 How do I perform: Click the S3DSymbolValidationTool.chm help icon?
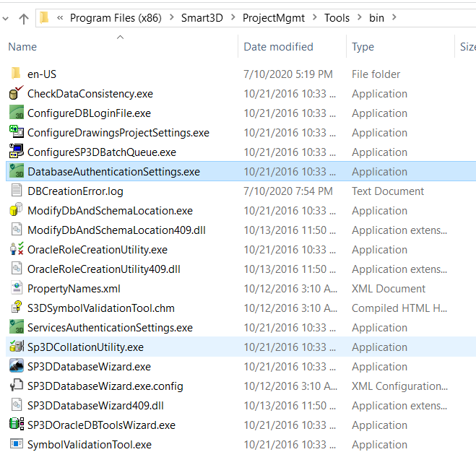coord(17,307)
